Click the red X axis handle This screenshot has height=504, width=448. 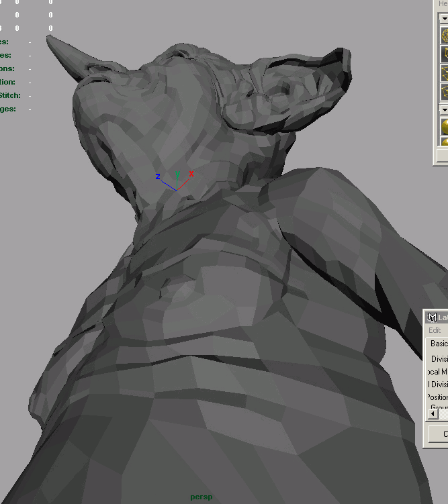click(x=191, y=174)
